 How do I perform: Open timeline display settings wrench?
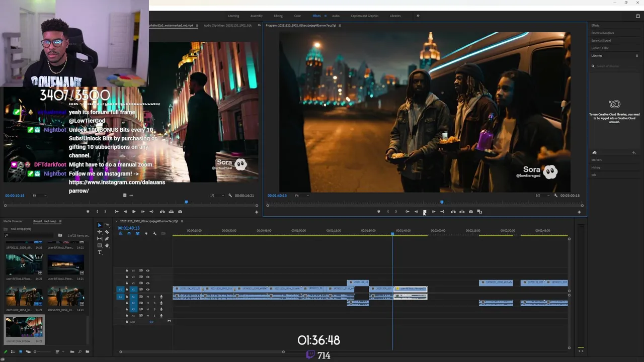(154, 233)
